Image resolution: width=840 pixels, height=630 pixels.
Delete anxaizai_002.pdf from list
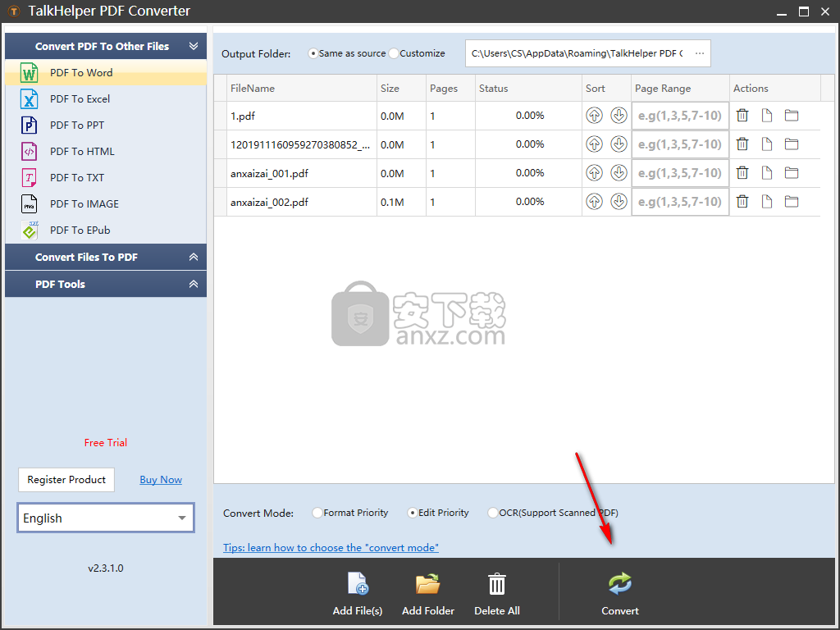[x=742, y=202]
